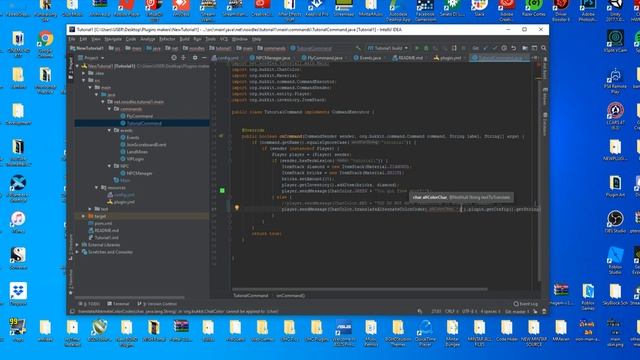The image size is (640, 360).
Task: Collapse the events package in project tree
Action: (109, 130)
